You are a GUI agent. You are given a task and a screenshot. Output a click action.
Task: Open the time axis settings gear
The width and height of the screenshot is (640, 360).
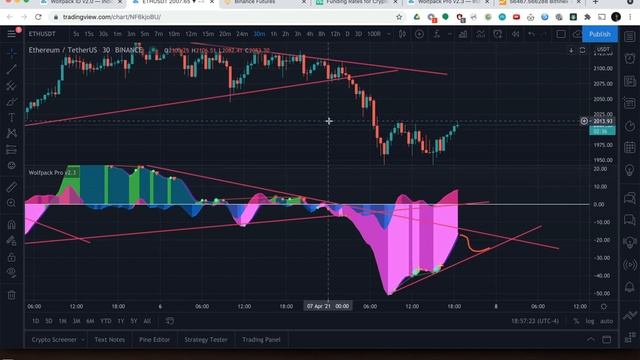click(604, 306)
